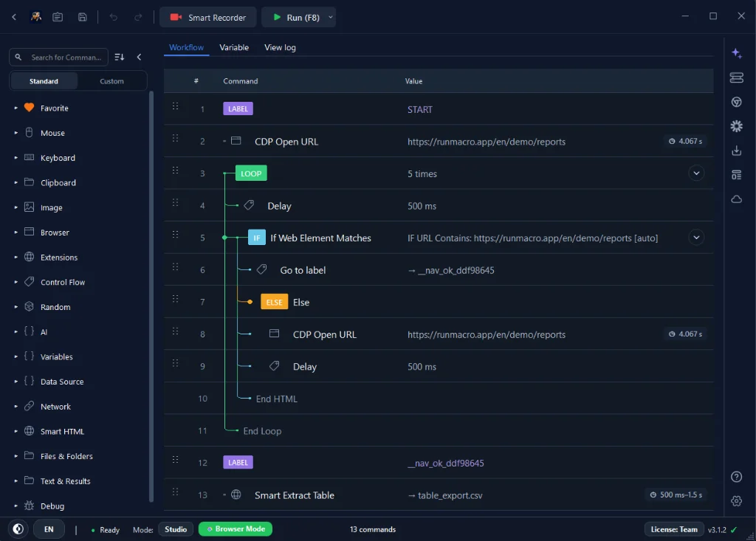Open the layout template icon in the right sidebar
This screenshot has height=541, width=756.
(x=736, y=174)
